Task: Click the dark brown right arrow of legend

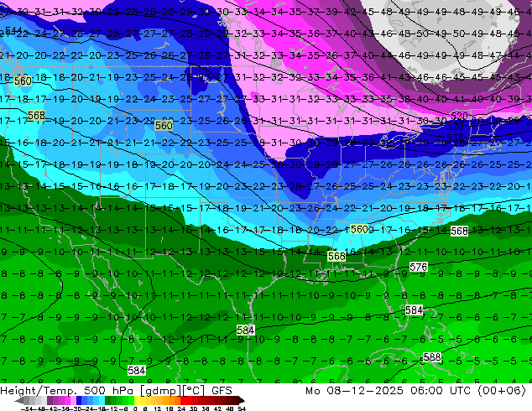Action: click(241, 400)
